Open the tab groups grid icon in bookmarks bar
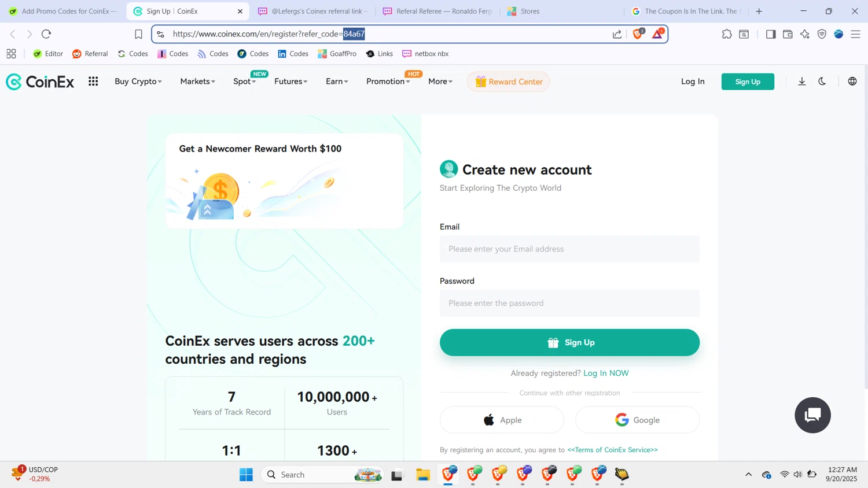This screenshot has height=488, width=868. click(x=11, y=54)
